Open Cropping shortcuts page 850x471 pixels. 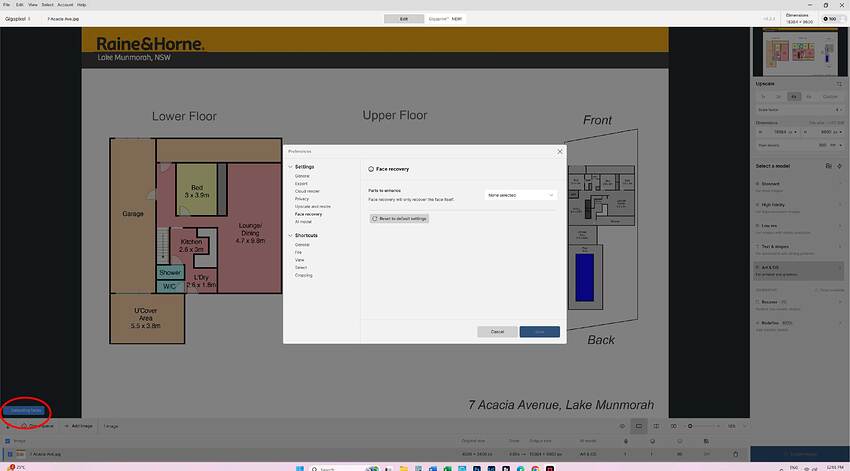point(304,275)
